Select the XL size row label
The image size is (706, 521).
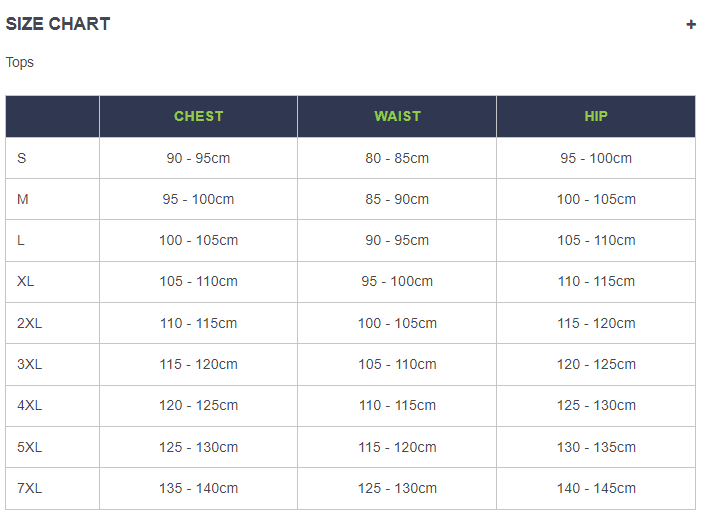[x=25, y=281]
